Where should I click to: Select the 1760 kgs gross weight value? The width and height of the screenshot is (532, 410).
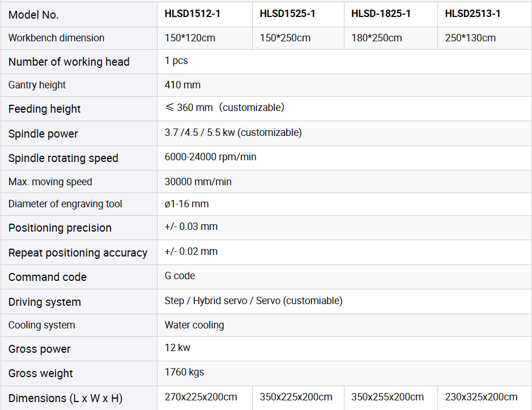click(184, 372)
